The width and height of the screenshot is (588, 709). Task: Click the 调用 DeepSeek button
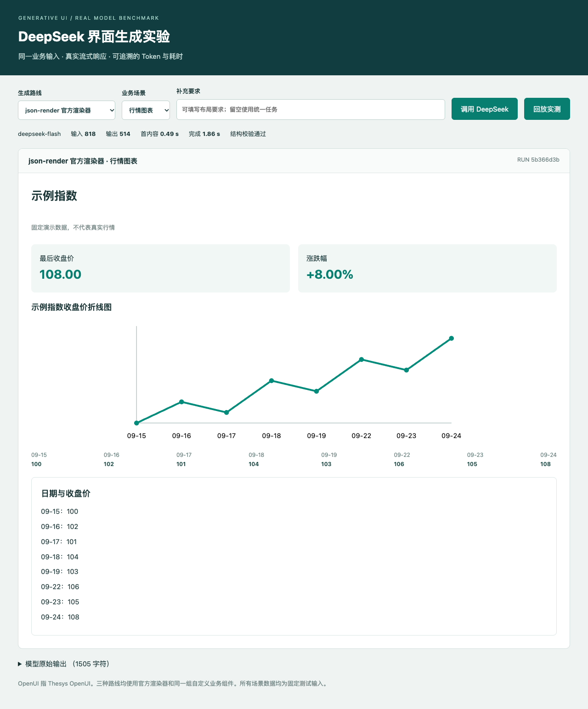coord(485,109)
